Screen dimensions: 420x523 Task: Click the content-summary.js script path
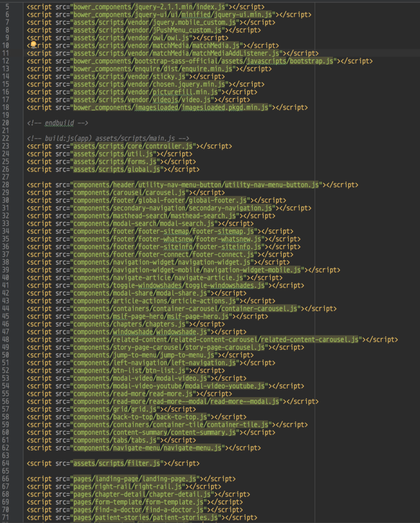[155, 432]
